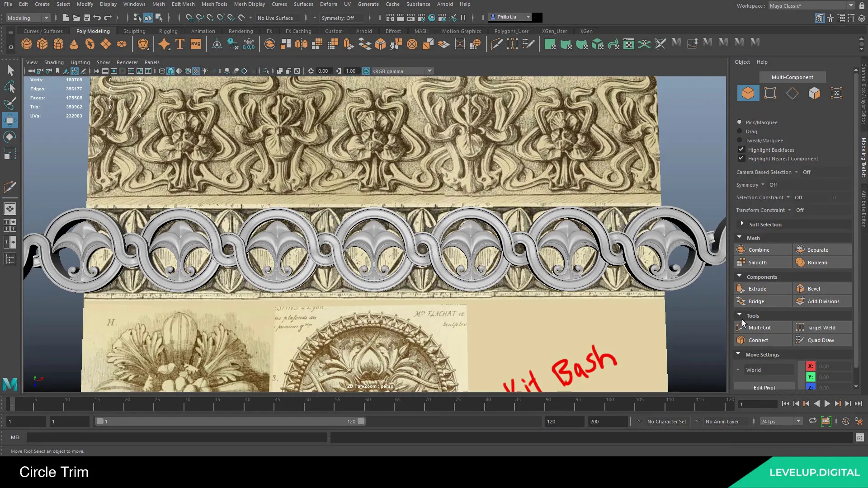
Task: Collapse the Move Settings section
Action: [x=738, y=354]
